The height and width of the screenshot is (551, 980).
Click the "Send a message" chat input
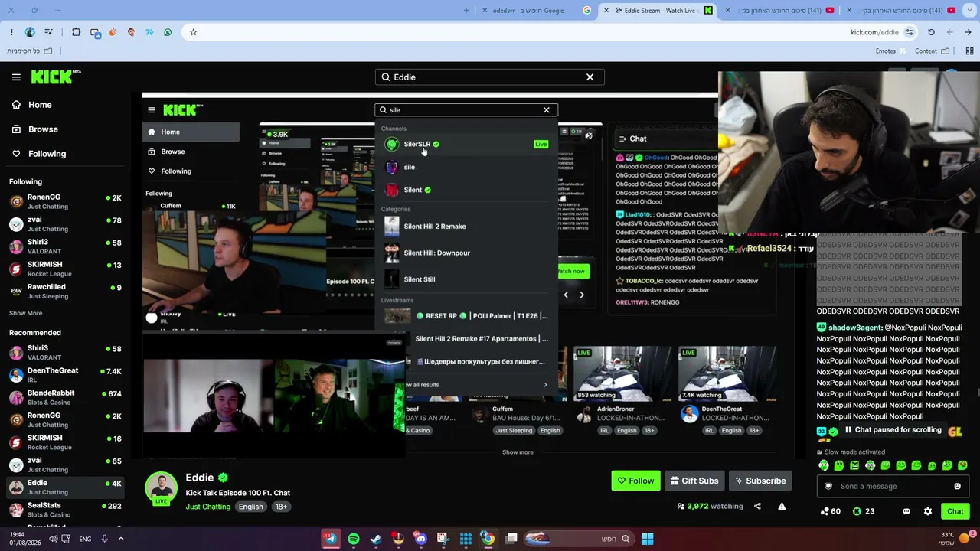(893, 486)
